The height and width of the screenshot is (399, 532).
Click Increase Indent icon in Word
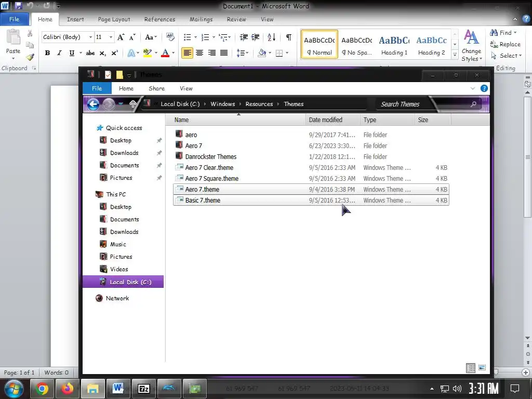click(x=256, y=37)
